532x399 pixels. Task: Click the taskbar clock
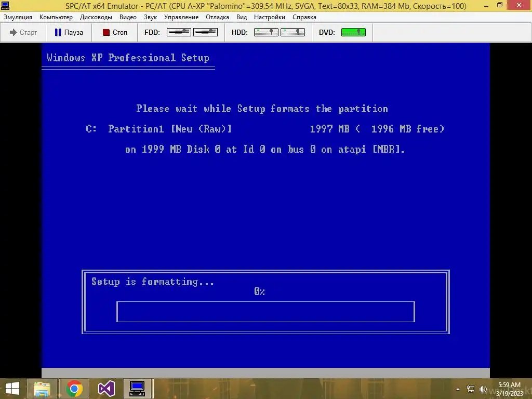point(509,389)
